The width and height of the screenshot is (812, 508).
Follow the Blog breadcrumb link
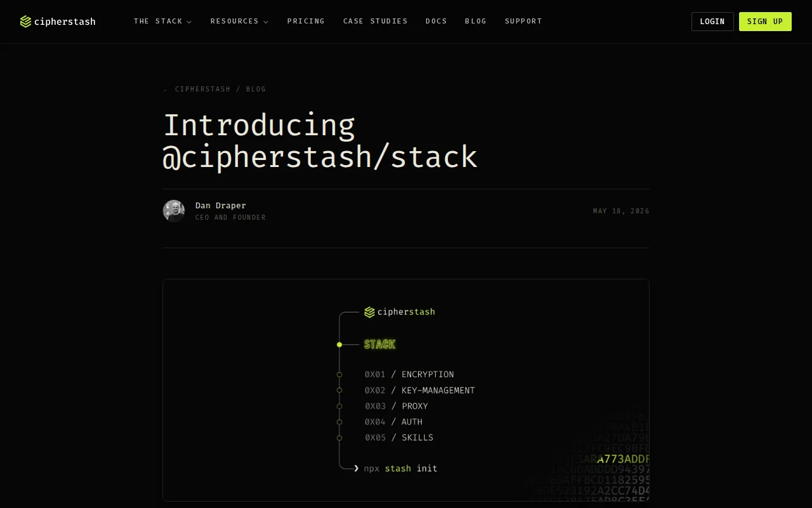coord(256,89)
